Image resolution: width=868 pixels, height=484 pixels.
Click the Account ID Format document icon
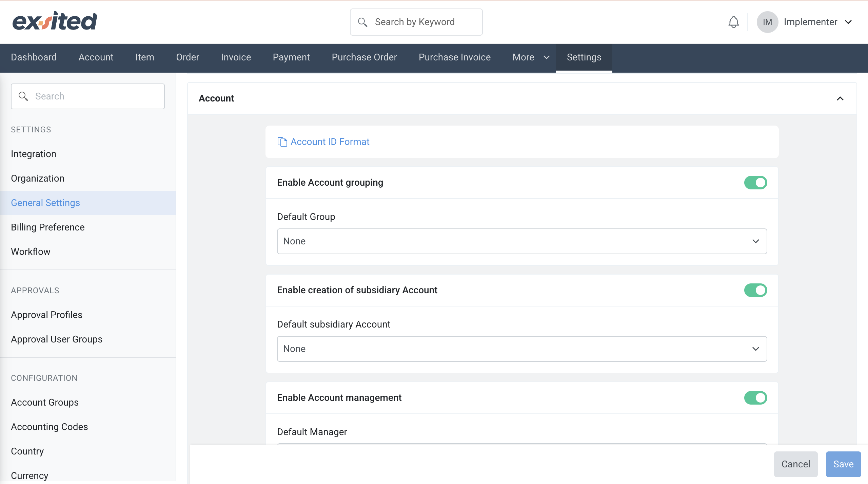(282, 142)
